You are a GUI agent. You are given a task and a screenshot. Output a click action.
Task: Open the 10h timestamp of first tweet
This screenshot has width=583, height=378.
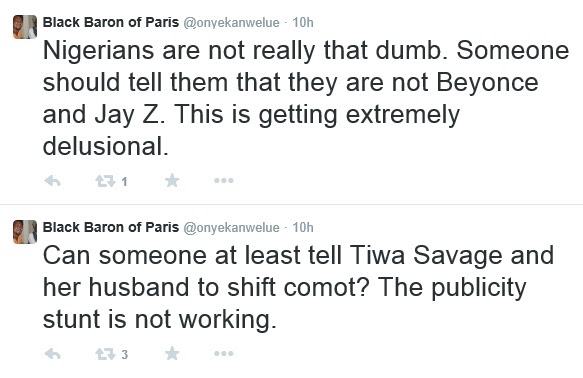[303, 23]
